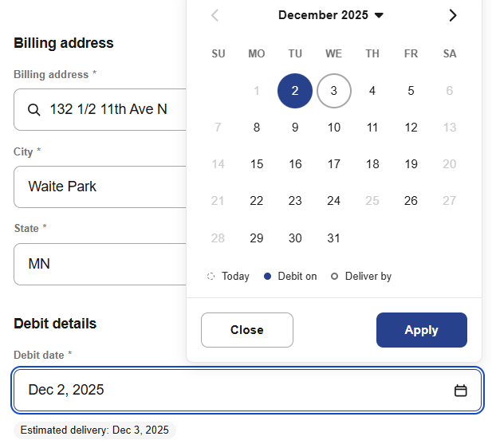
Task: Click the search icon in Billing address
Action: click(33, 110)
